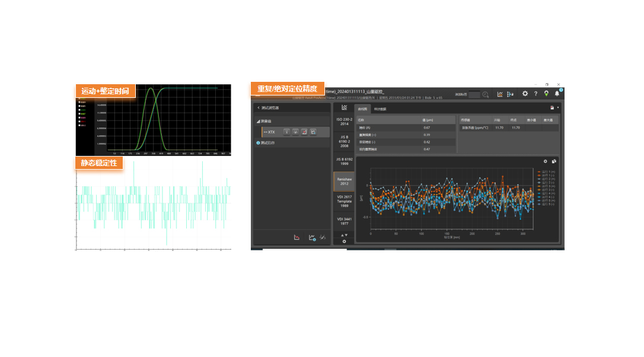Click the chart with blue badge icon at bottom
This screenshot has width=644, height=357.
pyautogui.click(x=312, y=237)
